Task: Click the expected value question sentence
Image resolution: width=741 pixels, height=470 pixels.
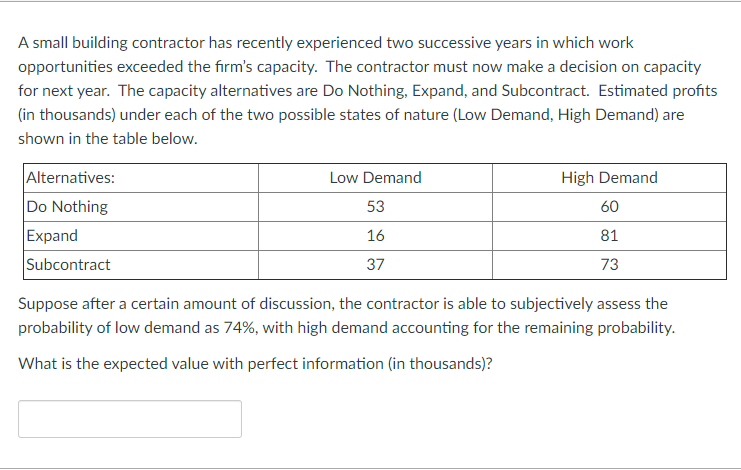Action: pyautogui.click(x=255, y=364)
